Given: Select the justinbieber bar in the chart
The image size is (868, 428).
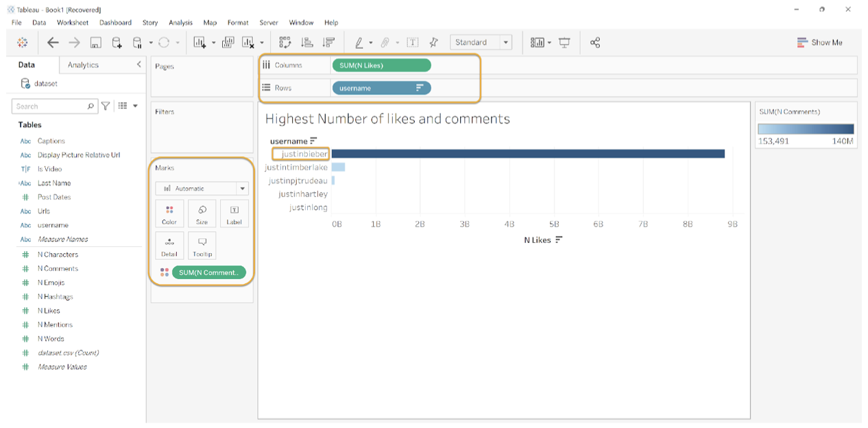Looking at the screenshot, I should (528, 154).
